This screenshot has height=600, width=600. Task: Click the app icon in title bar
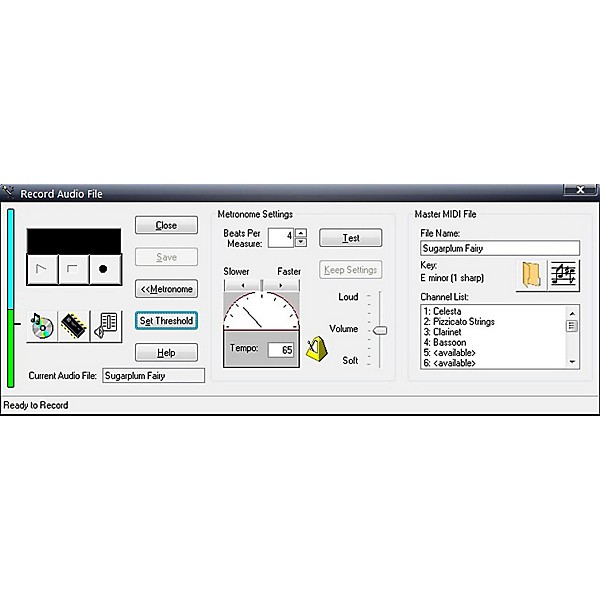click(x=8, y=192)
